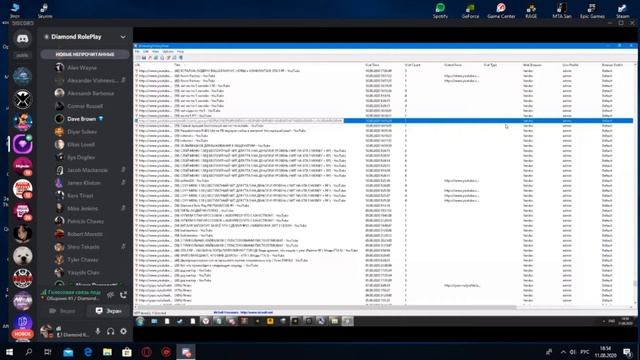Open Opera browser from taskbar
Screen dimensions: 640x360
click(147, 352)
